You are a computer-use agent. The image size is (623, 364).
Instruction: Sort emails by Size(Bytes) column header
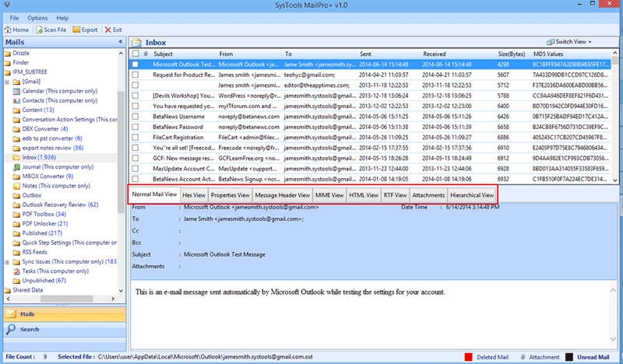tap(512, 54)
